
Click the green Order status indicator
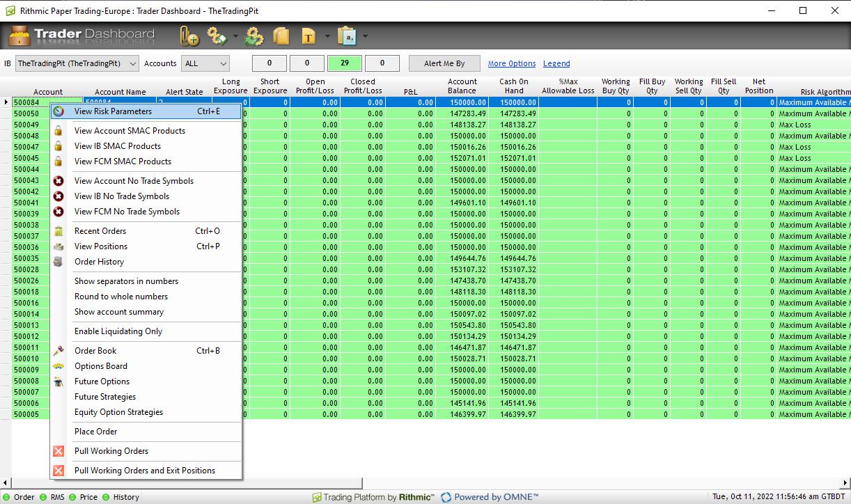tap(6, 497)
